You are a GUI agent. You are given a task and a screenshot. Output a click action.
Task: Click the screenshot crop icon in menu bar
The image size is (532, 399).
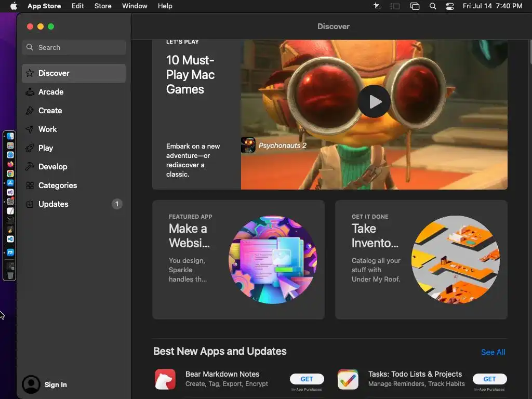tap(377, 6)
